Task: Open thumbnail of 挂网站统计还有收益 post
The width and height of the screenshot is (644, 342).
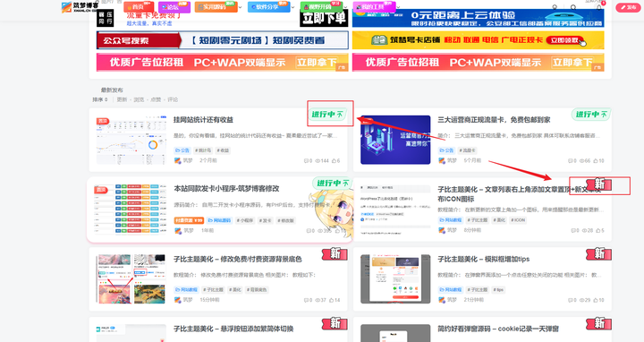Action: click(x=131, y=140)
